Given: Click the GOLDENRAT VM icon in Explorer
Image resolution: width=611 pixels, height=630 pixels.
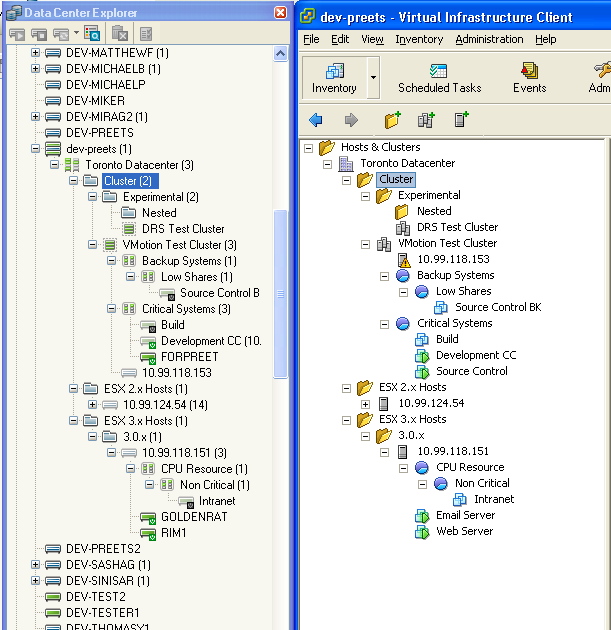Looking at the screenshot, I should (x=148, y=518).
